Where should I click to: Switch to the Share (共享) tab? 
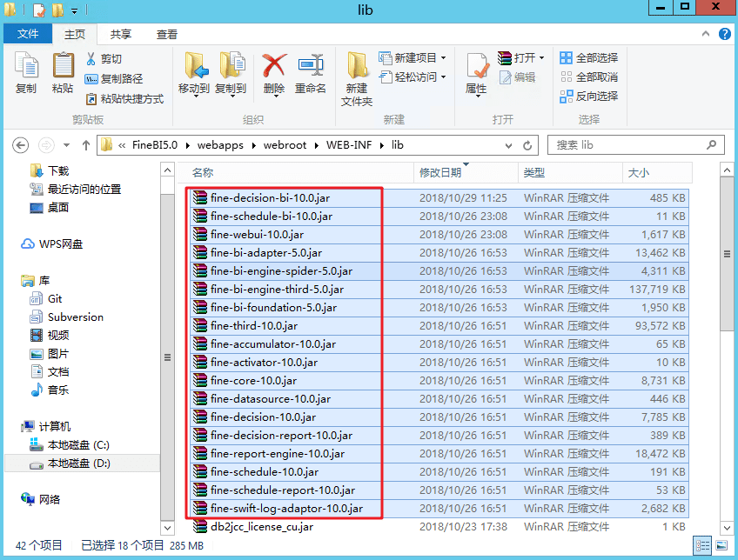pos(120,34)
